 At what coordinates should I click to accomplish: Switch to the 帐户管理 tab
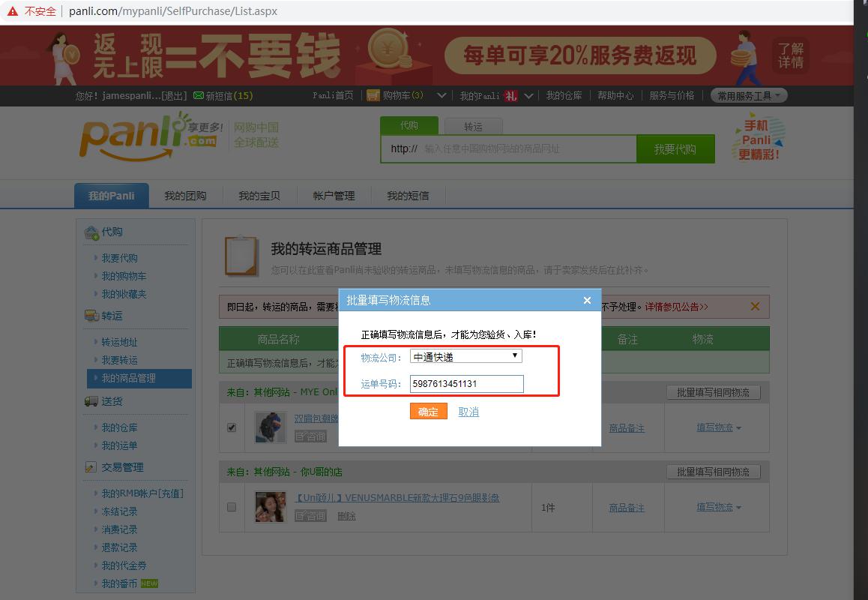tap(333, 194)
